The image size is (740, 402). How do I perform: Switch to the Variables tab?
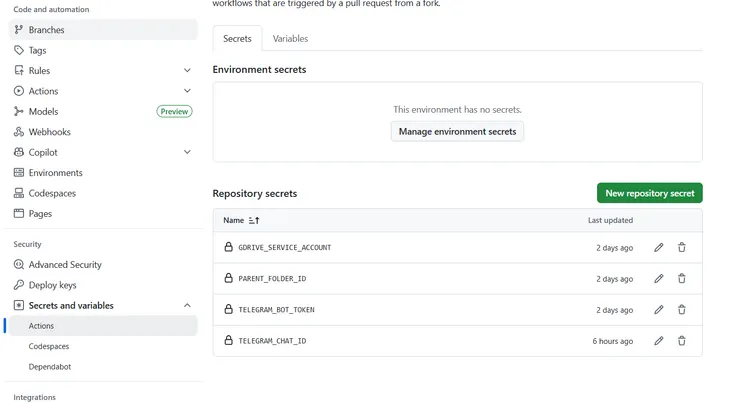coord(290,39)
